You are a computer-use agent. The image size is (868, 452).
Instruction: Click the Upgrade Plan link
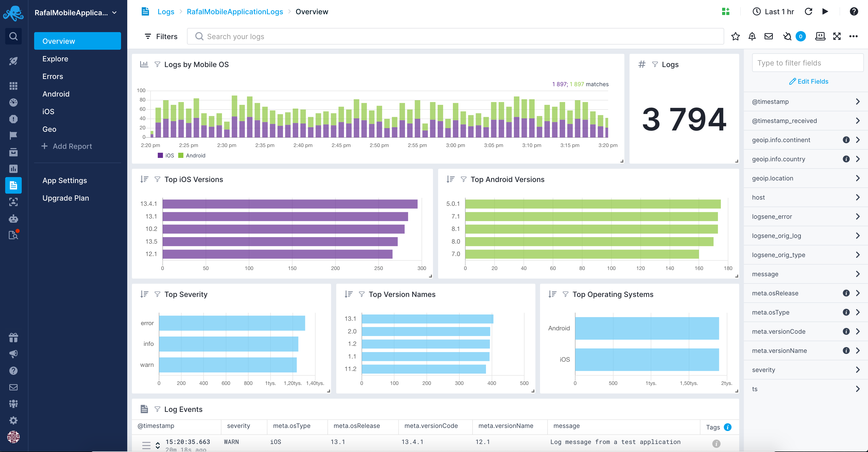[65, 198]
